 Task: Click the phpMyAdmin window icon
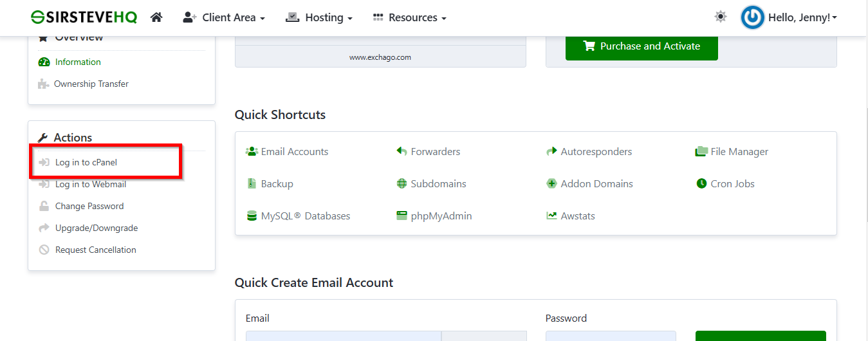pos(402,216)
